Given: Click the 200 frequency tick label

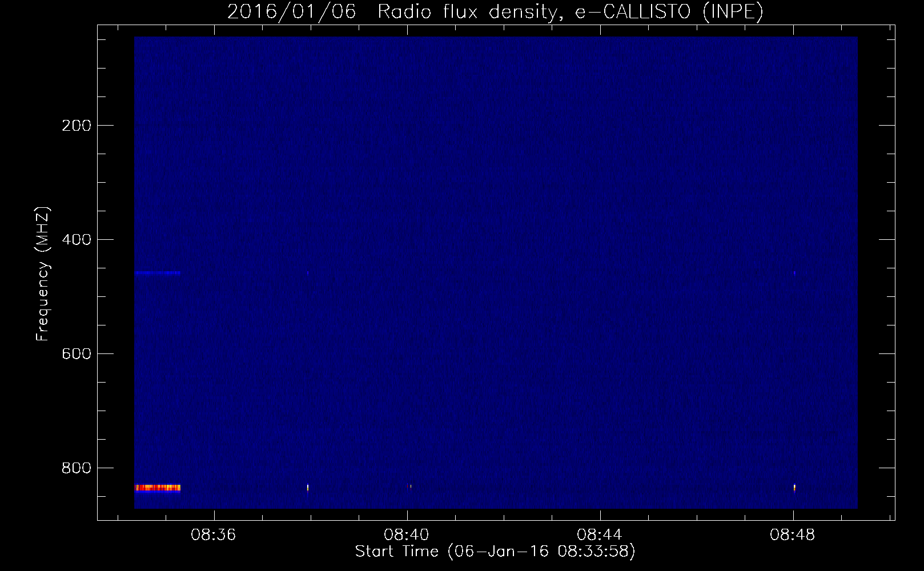Looking at the screenshot, I should click(x=77, y=126).
